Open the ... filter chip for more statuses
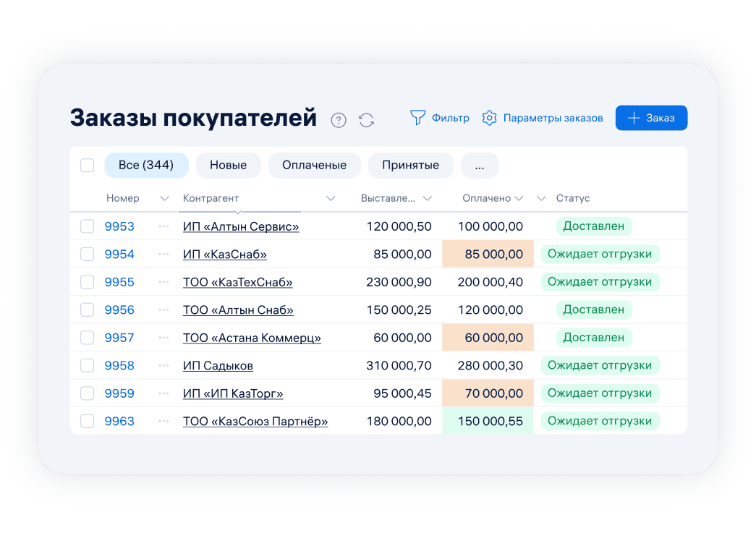The image size is (756, 538). click(x=480, y=165)
